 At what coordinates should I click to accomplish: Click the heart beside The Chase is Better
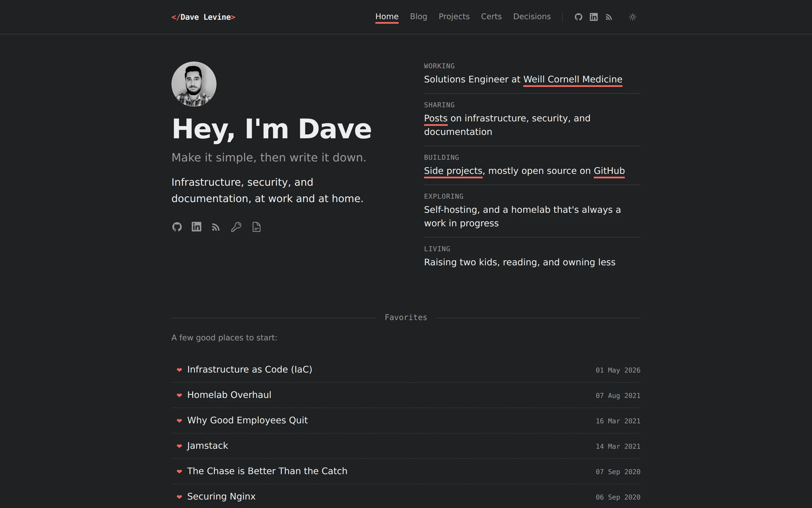click(179, 471)
